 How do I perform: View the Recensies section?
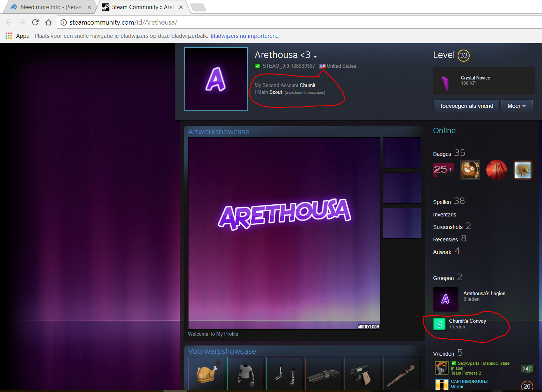coord(445,240)
